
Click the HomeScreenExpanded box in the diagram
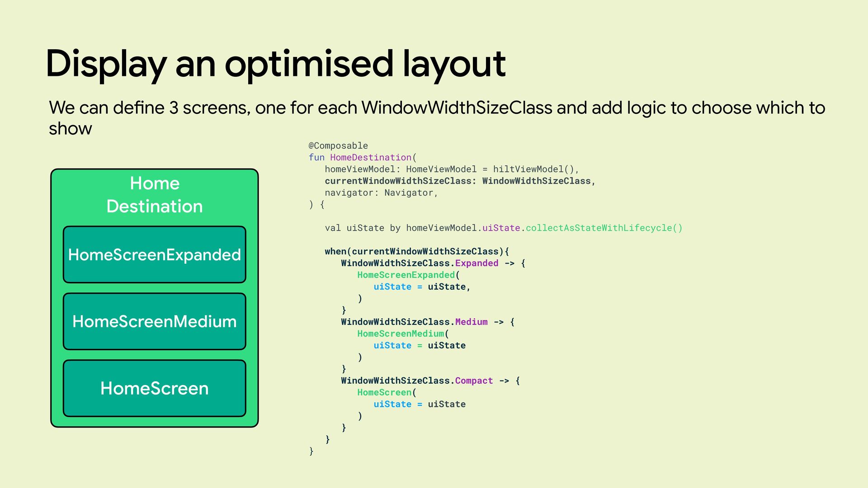(154, 254)
